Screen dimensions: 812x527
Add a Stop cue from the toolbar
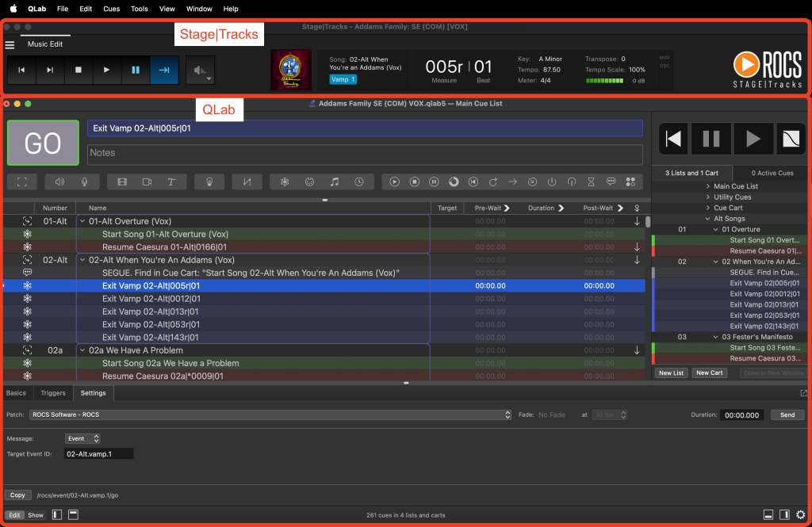pos(414,182)
